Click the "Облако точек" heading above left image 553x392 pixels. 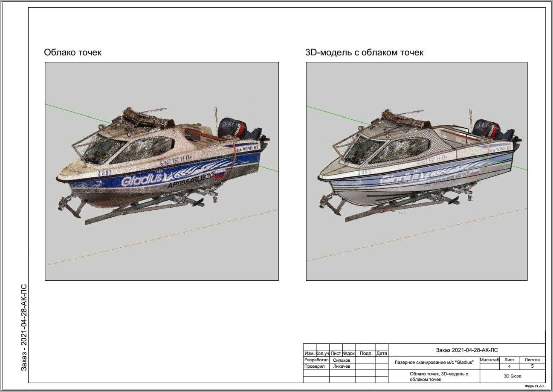tap(72, 52)
